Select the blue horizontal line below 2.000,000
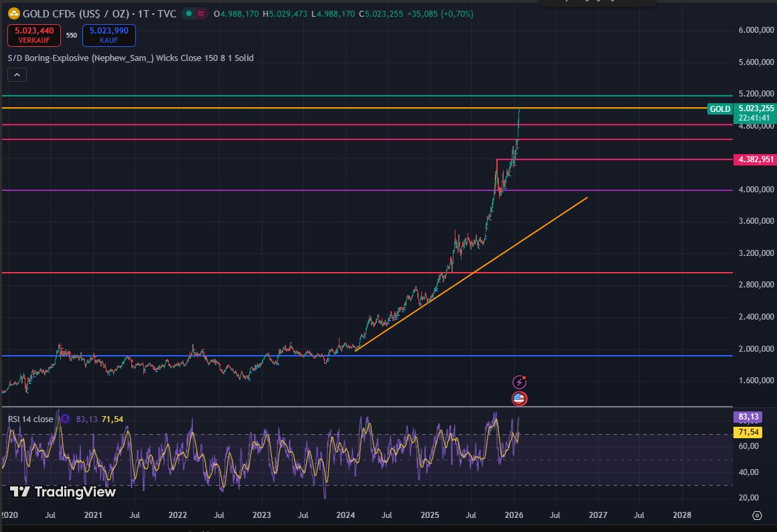 (366, 356)
